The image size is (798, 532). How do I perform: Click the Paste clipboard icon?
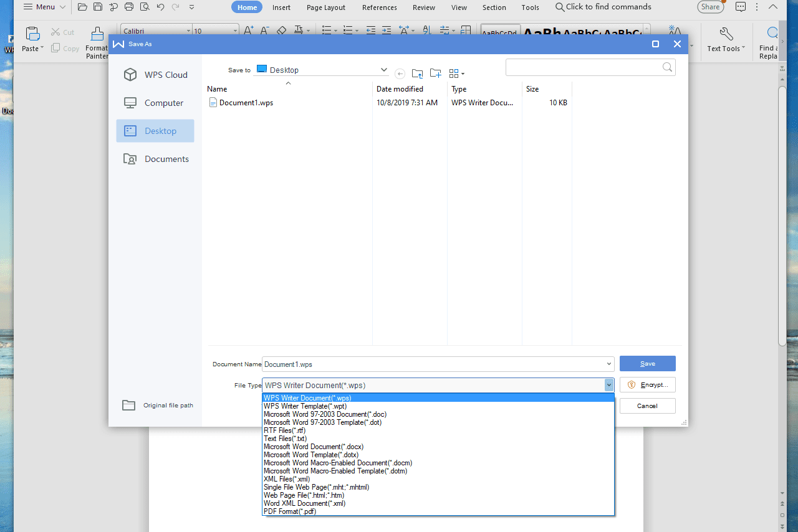point(32,34)
